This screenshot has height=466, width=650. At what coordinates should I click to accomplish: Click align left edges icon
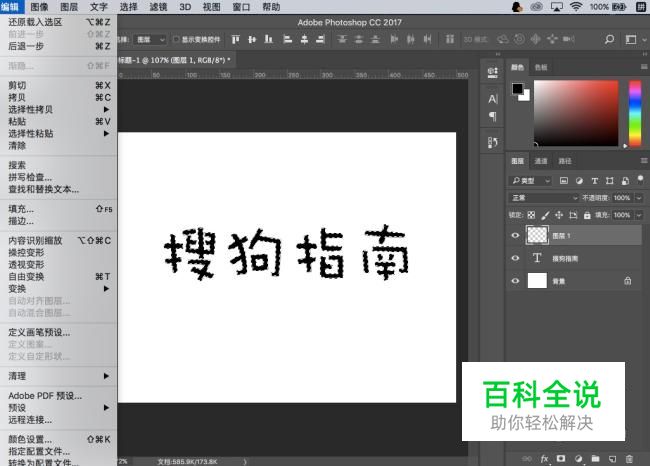coord(287,39)
